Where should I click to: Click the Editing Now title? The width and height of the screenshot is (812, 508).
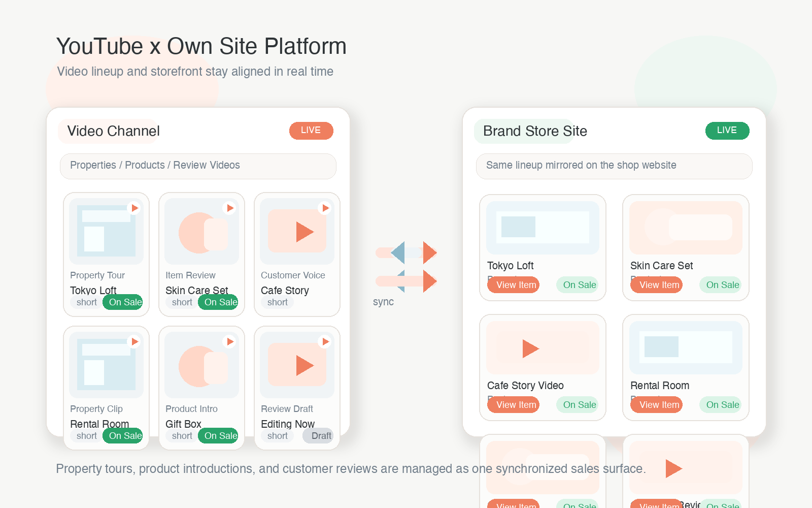click(x=288, y=424)
